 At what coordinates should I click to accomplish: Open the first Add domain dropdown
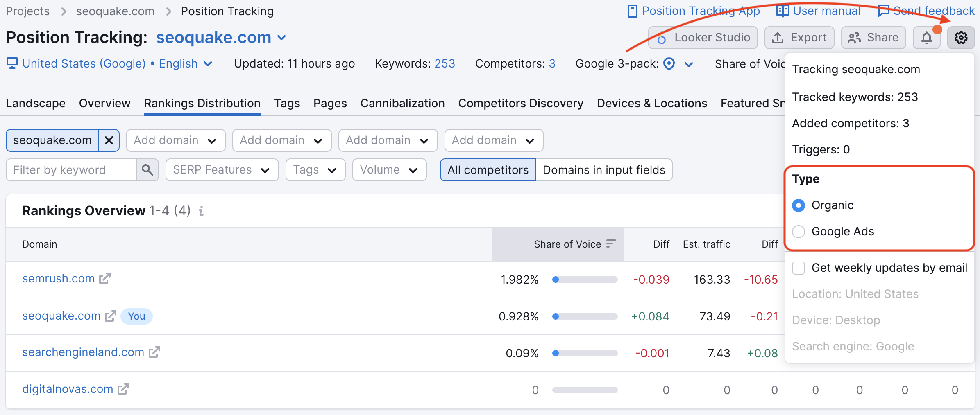(x=176, y=140)
